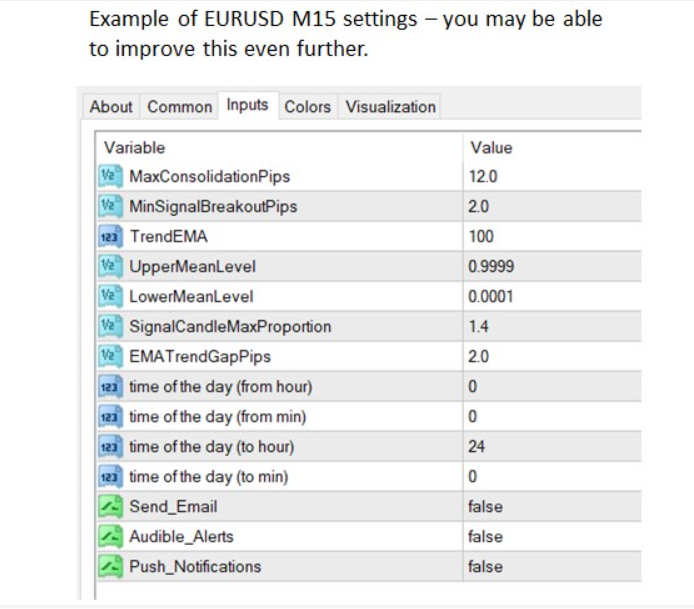Image resolution: width=694 pixels, height=609 pixels.
Task: Edit the TrendEMA value 100
Action: (x=481, y=237)
